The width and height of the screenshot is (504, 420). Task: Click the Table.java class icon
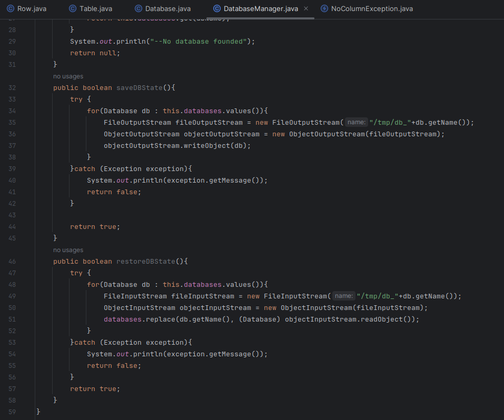[73, 8]
